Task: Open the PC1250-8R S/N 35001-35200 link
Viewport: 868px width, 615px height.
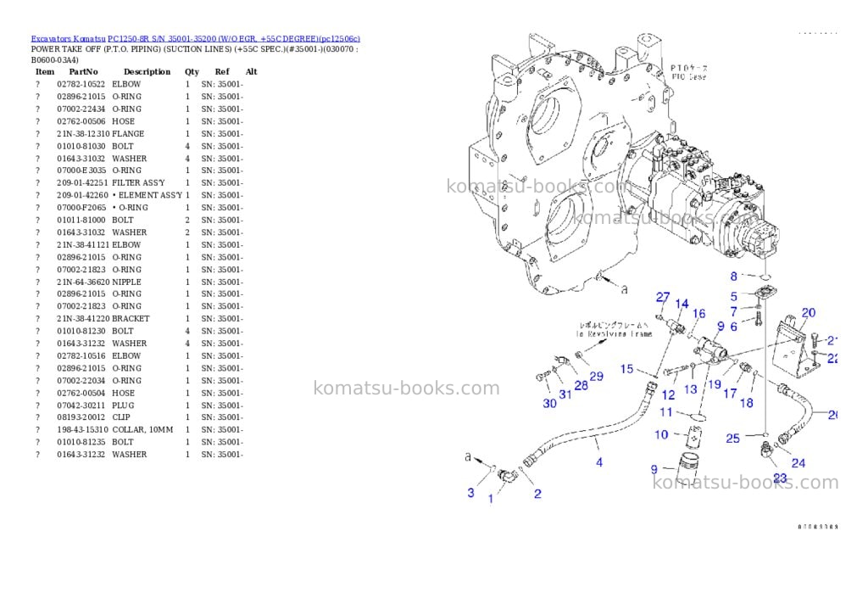Action: [234, 39]
